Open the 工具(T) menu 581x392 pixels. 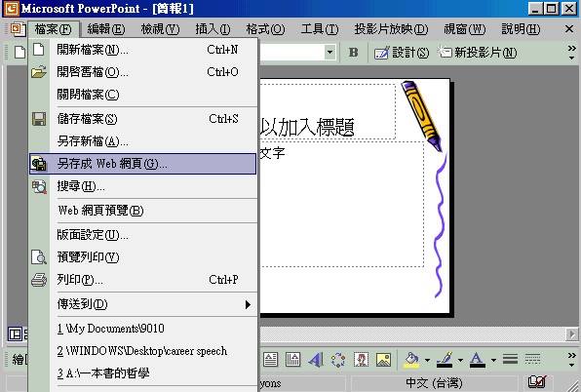pos(320,29)
